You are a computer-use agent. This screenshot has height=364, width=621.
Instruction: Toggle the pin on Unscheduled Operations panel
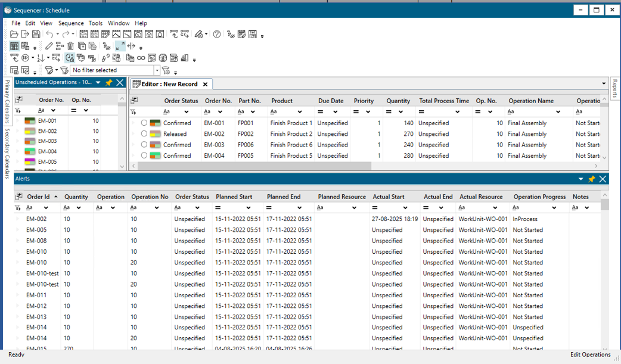[x=108, y=83]
